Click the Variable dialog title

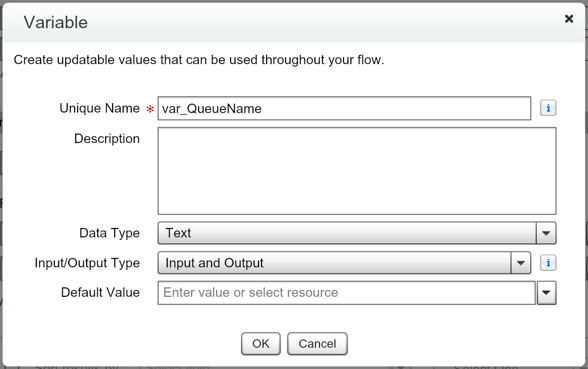(56, 22)
